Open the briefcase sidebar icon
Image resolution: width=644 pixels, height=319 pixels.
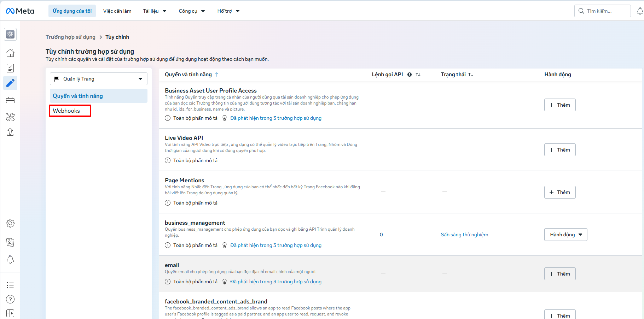click(x=10, y=100)
